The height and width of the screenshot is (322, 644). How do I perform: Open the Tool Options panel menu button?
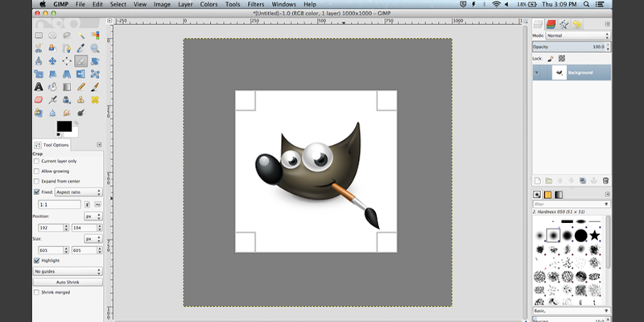pyautogui.click(x=99, y=145)
